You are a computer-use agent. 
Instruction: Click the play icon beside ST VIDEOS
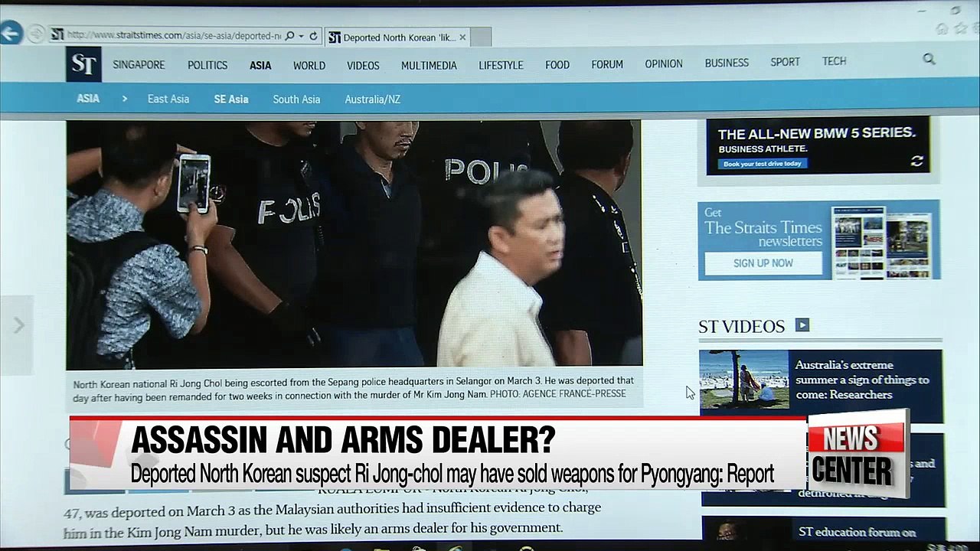pos(802,325)
